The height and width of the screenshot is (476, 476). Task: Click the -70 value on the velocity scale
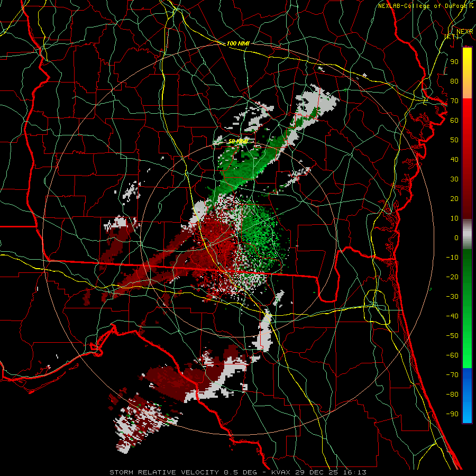(x=452, y=375)
